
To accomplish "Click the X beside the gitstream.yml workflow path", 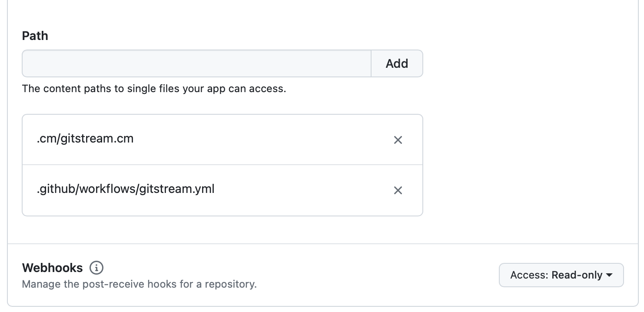I will click(x=398, y=190).
